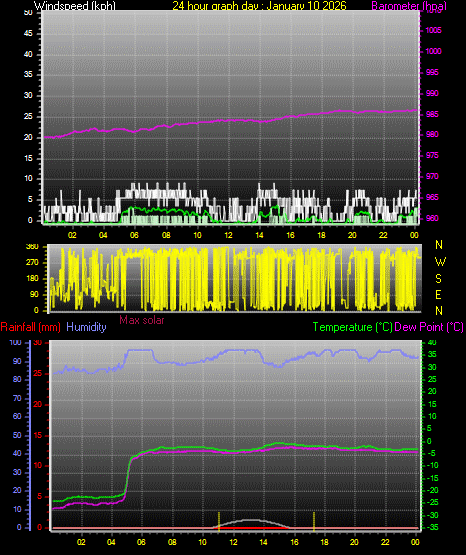Click the "18" hour label under the windspeed graph
The height and width of the screenshot is (555, 466).
pyautogui.click(x=321, y=235)
